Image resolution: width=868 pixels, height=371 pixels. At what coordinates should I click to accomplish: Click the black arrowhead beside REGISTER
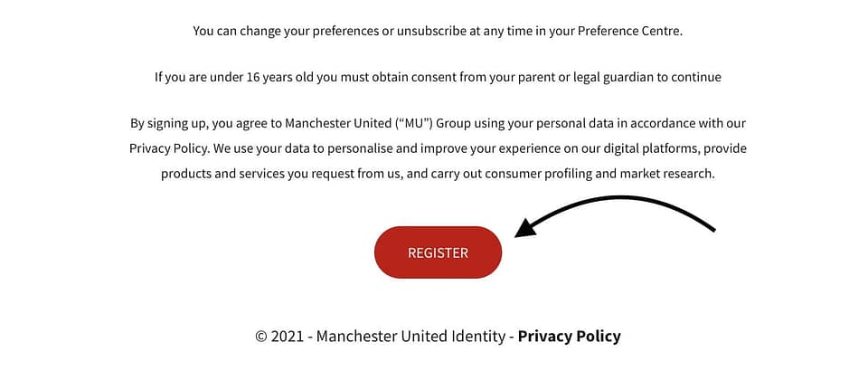tap(526, 226)
